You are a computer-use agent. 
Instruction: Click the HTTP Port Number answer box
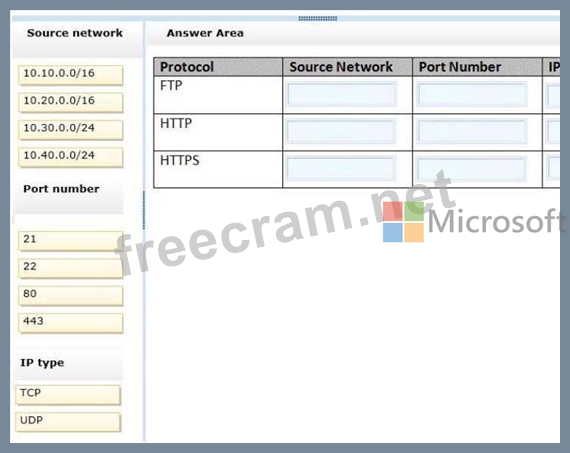pos(472,132)
